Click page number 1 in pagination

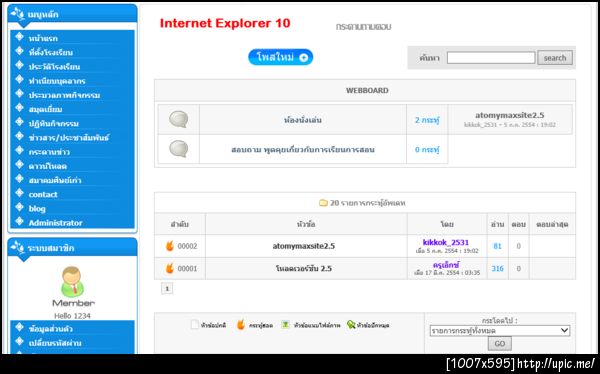click(167, 289)
